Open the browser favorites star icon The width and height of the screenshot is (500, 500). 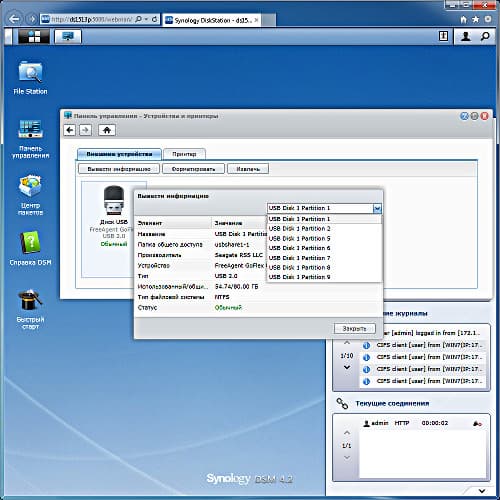pos(476,19)
